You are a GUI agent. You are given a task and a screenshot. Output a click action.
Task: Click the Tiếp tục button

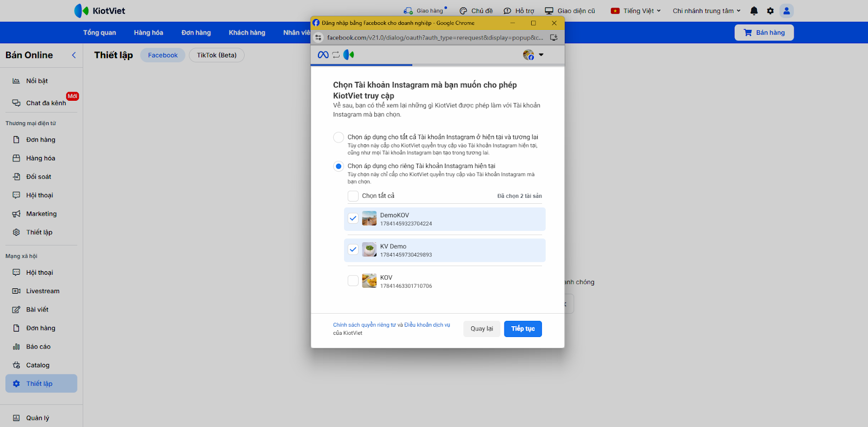[x=523, y=329]
